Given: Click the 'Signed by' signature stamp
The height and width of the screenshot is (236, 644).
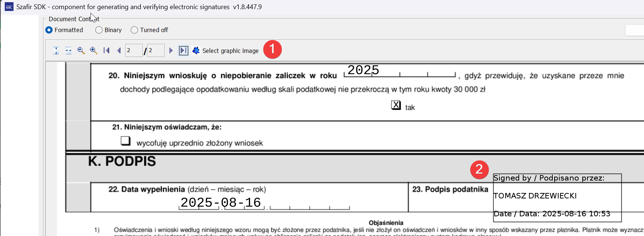Looking at the screenshot, I should [x=557, y=197].
